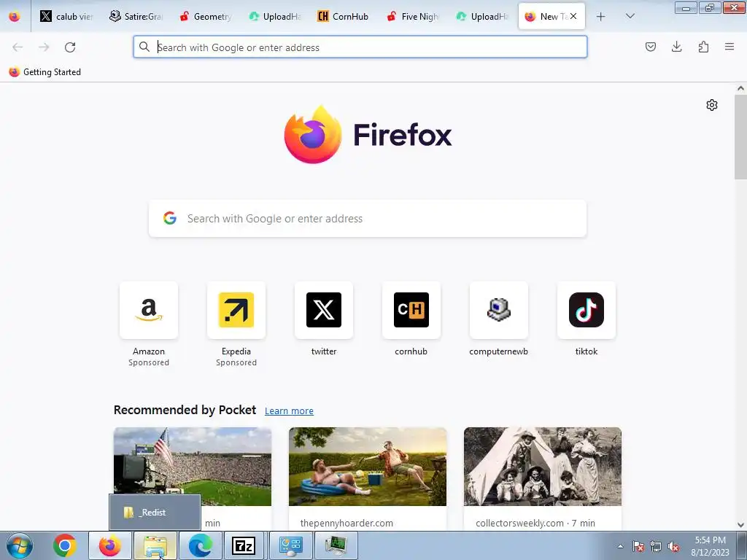Open the taskbar clock and date
This screenshot has width=747, height=560.
pos(711,546)
